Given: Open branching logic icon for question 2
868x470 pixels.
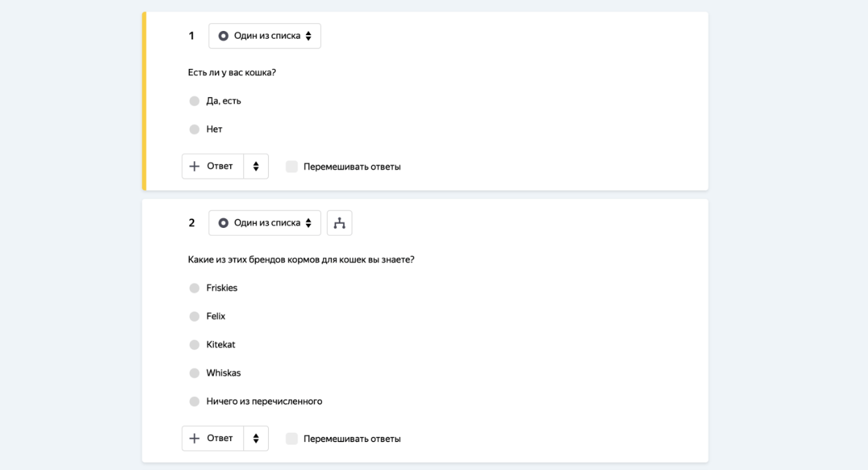Looking at the screenshot, I should (x=339, y=223).
